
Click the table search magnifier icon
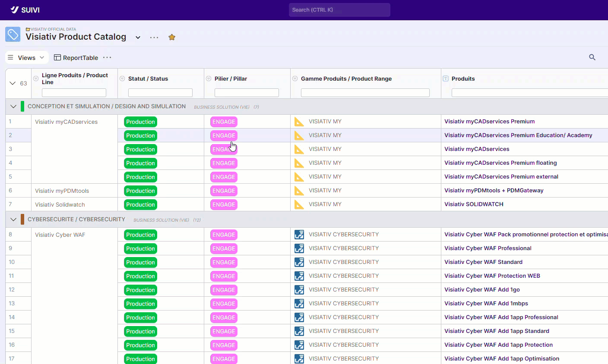coord(592,57)
